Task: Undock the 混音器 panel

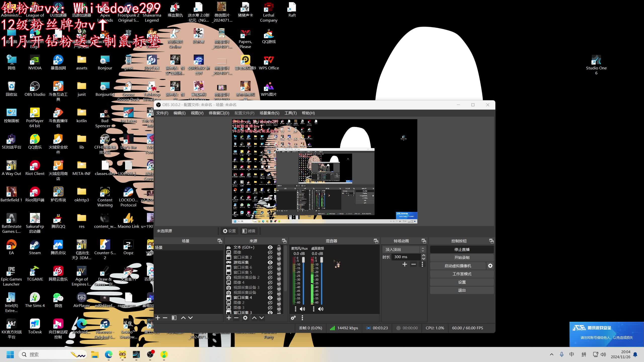Action: click(376, 241)
